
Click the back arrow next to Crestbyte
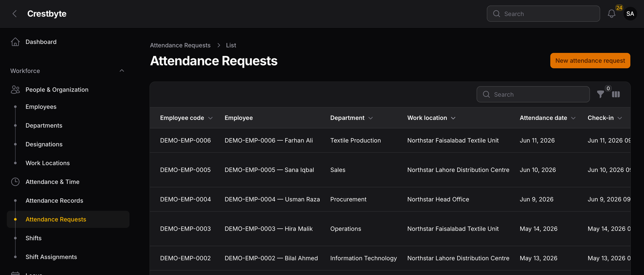coord(14,14)
